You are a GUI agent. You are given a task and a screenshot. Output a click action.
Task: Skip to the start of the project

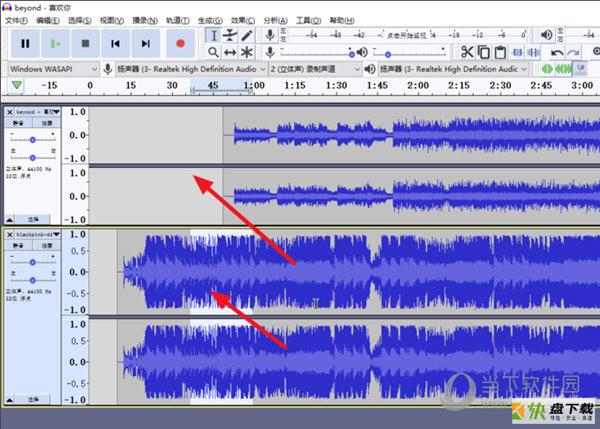coord(115,44)
